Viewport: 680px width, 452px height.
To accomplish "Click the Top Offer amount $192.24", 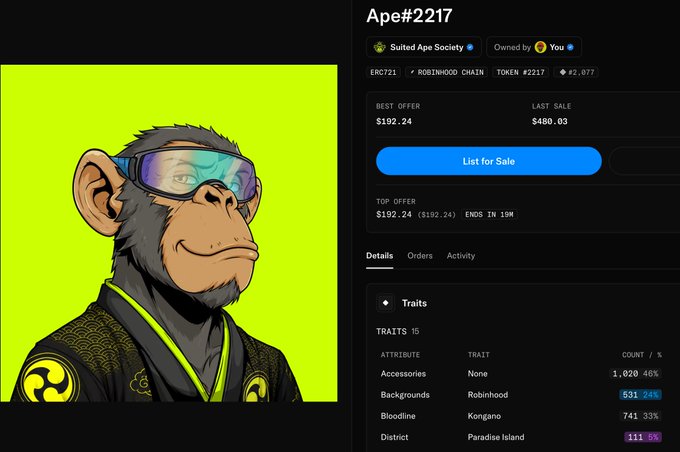I will [x=394, y=214].
